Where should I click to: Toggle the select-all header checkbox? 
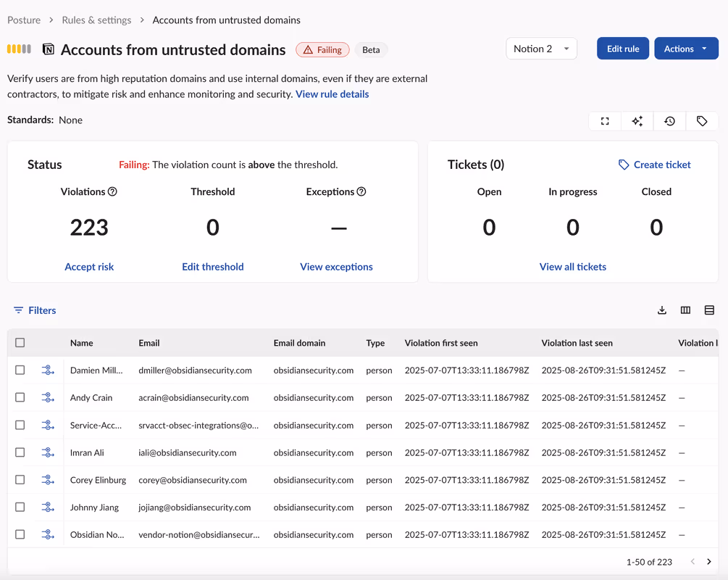(20, 343)
